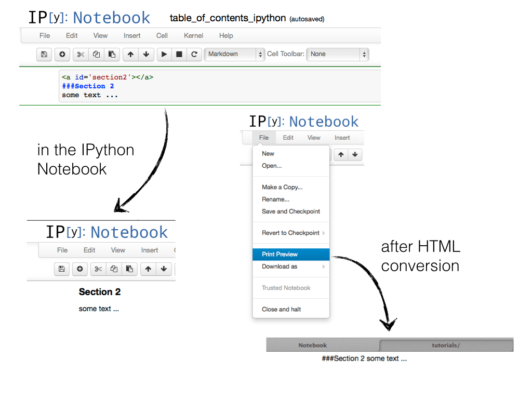Move the cell down with down-arrow icon
532x399 pixels.
click(146, 54)
